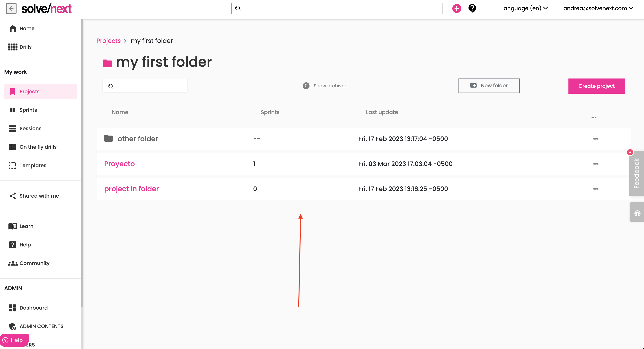This screenshot has height=349, width=644.
Task: Open the Templates sidebar item
Action: pyautogui.click(x=32, y=165)
